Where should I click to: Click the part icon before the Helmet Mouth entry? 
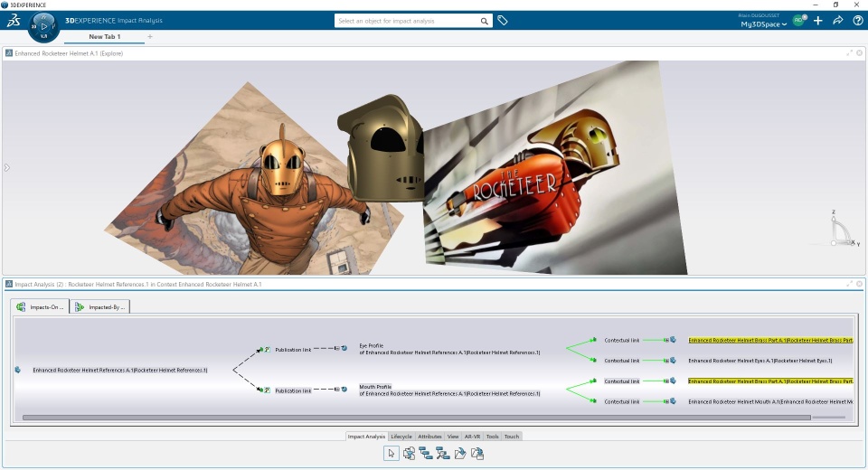click(673, 401)
